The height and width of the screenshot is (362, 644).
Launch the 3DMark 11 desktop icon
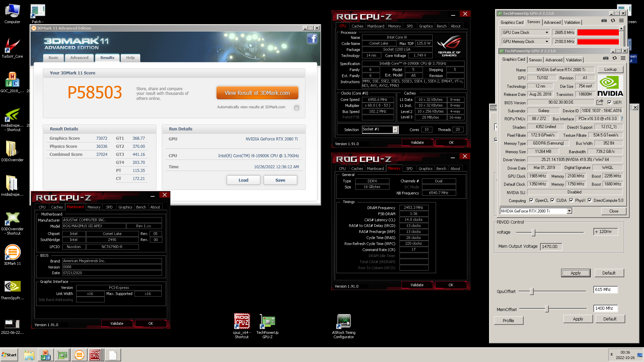click(12, 255)
